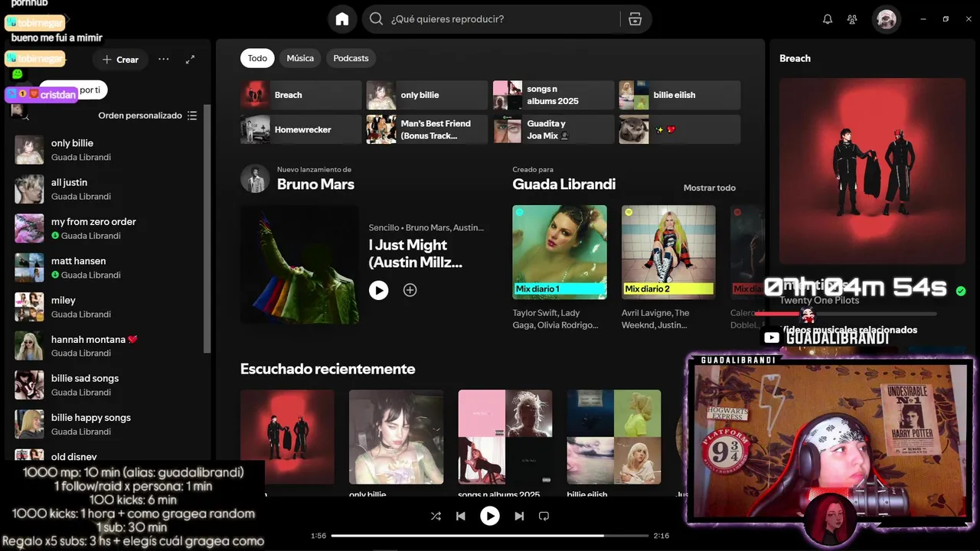Open Guadita y Joa Mix tile

click(x=554, y=129)
